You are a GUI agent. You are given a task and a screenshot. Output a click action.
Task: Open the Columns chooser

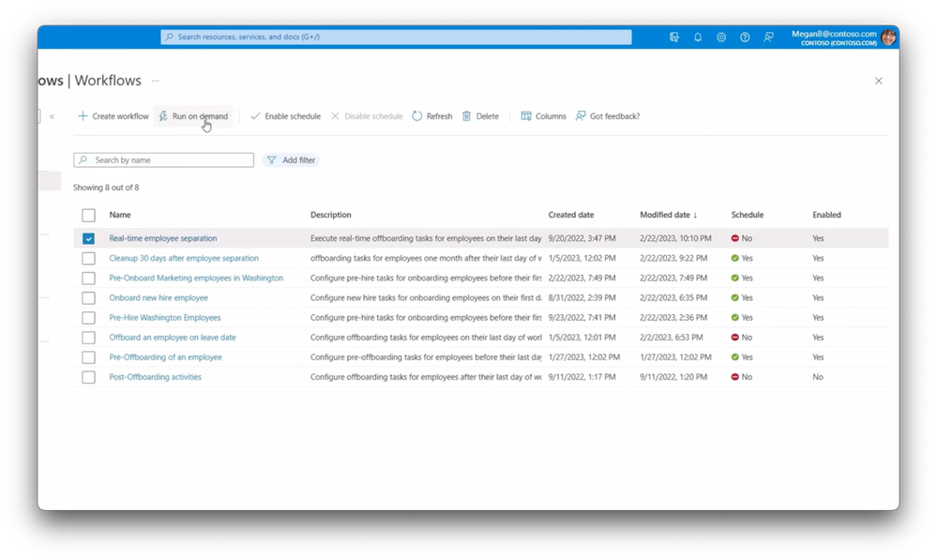tap(543, 116)
